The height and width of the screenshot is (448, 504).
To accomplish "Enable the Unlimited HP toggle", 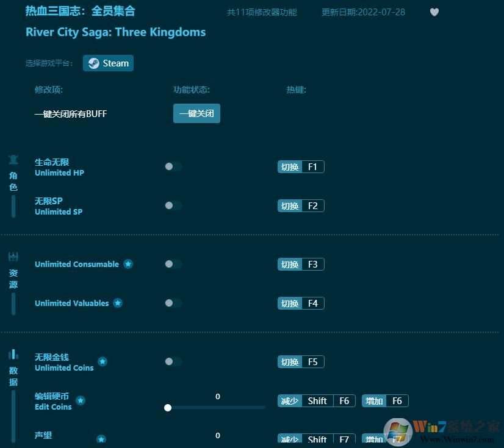I will tap(171, 166).
